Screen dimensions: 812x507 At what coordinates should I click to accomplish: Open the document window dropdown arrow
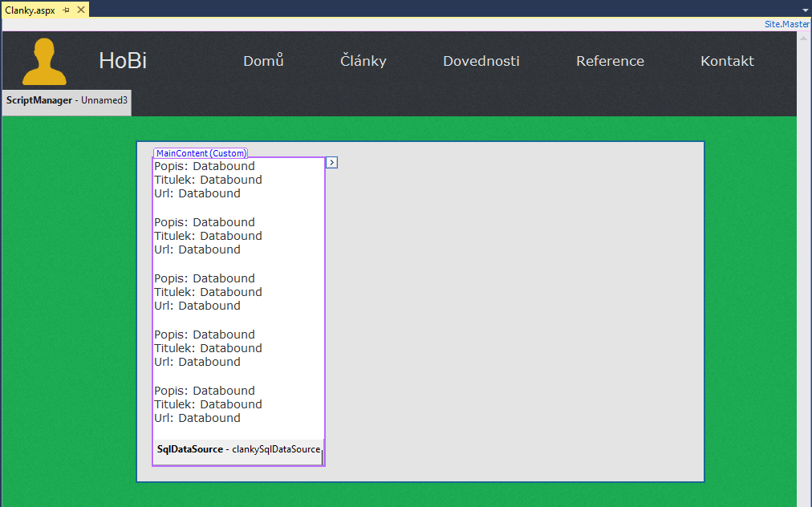click(x=805, y=11)
